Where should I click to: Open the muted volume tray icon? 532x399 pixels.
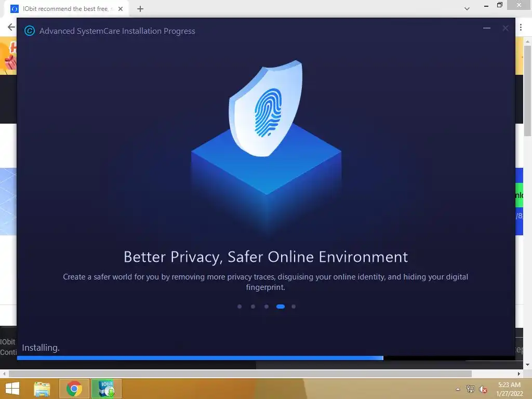[483, 389]
